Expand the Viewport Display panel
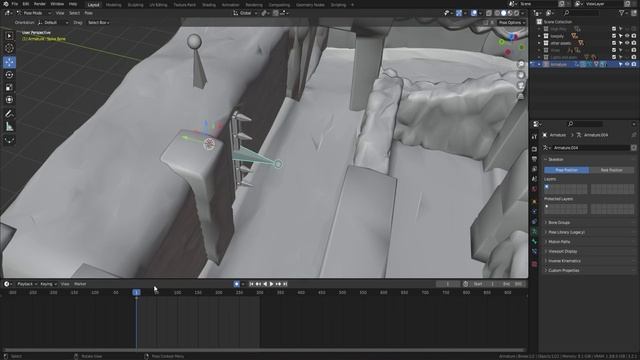This screenshot has height=360, width=640. [x=562, y=251]
